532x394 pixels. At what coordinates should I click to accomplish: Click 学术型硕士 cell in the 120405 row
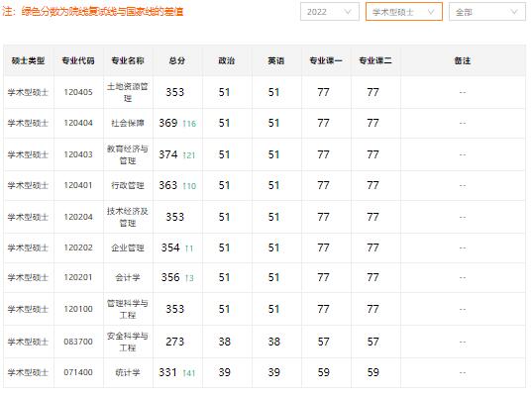[x=28, y=92]
